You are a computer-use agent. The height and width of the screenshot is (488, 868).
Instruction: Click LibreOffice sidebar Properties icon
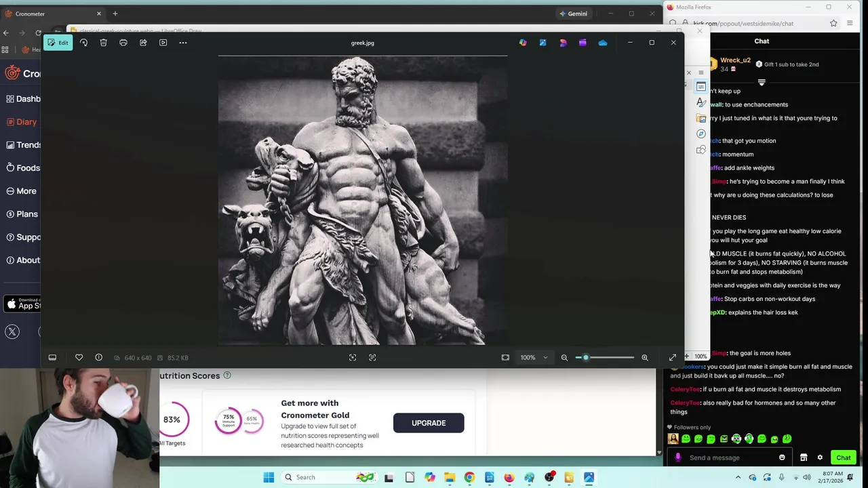[x=701, y=87]
